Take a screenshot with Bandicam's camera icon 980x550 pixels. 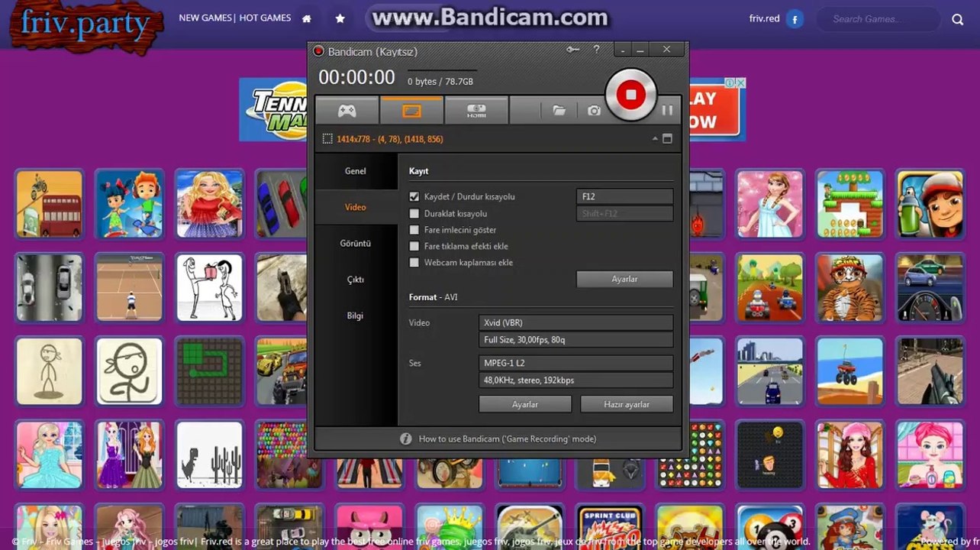594,111
